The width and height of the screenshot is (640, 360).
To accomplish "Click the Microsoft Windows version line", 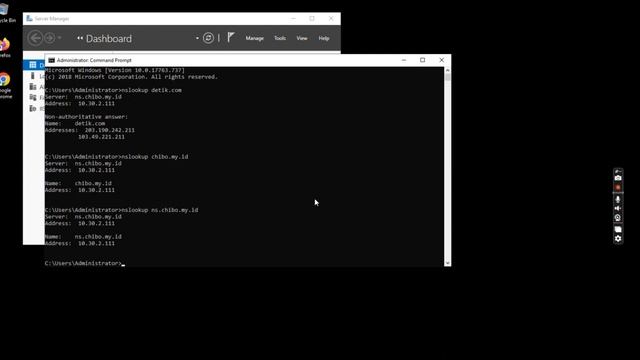I will (115, 70).
